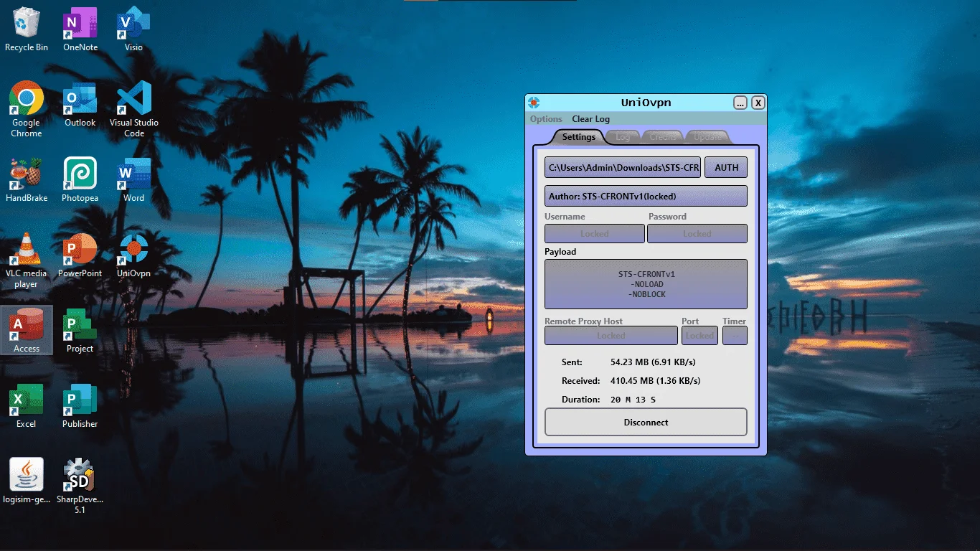This screenshot has width=980, height=551.
Task: Switch to the Log tab
Action: [623, 137]
